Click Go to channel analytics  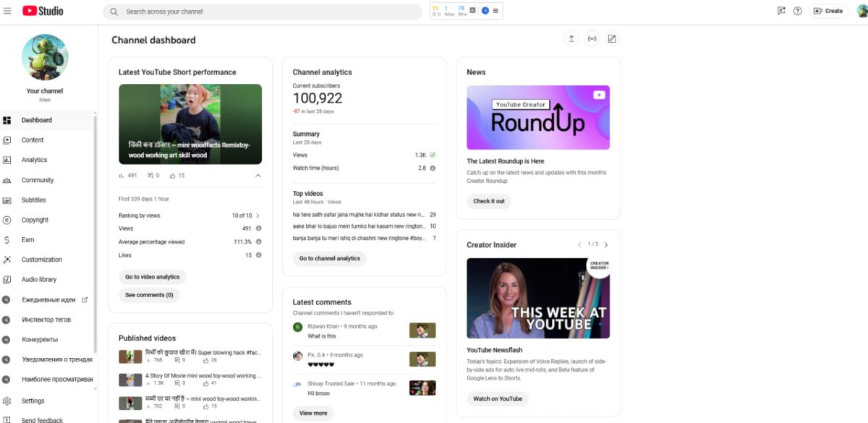coord(329,258)
